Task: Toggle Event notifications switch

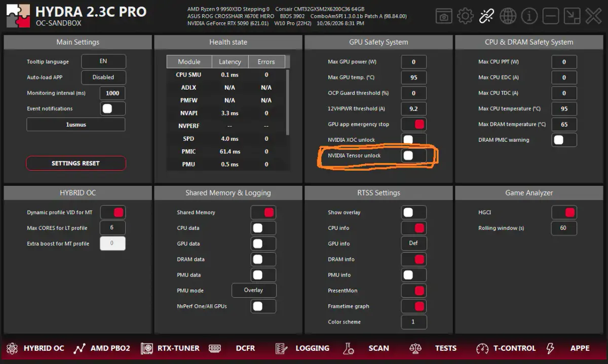Action: pyautogui.click(x=112, y=108)
